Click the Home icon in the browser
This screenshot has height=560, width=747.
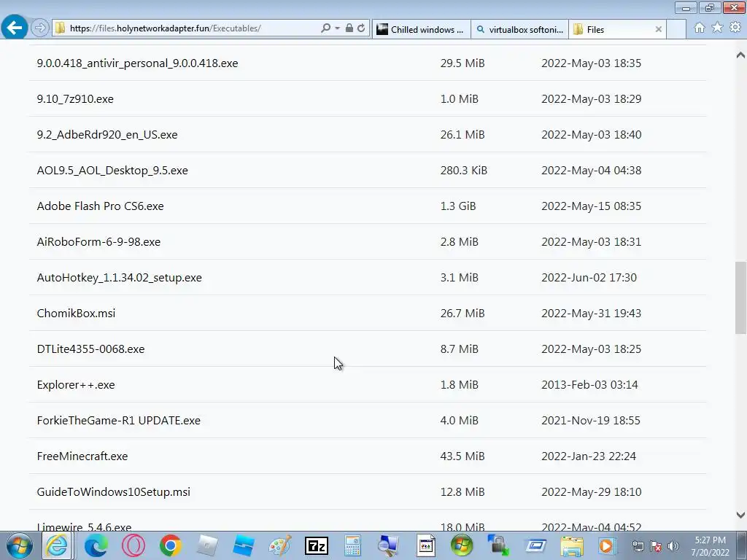[700, 28]
